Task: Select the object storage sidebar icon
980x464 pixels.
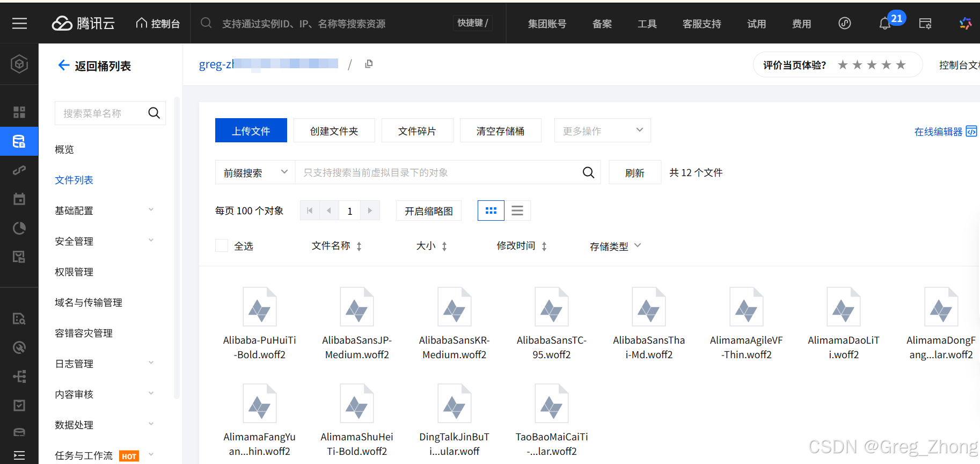Action: (x=19, y=141)
